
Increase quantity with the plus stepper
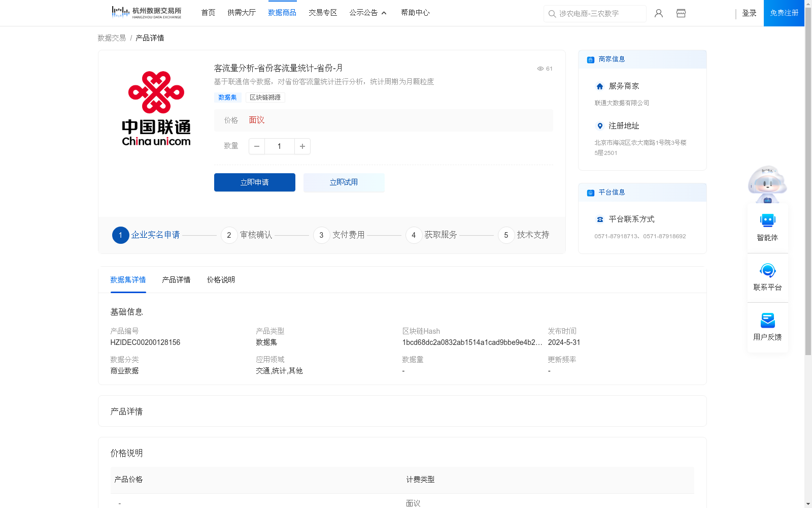[302, 146]
